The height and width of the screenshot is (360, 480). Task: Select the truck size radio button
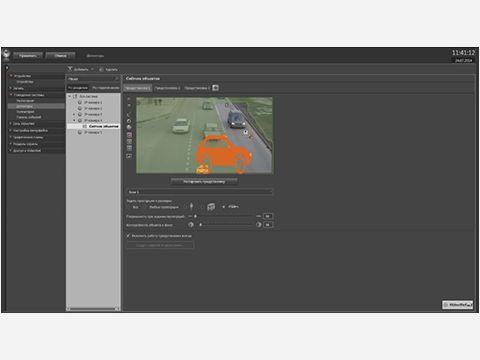click(202, 207)
